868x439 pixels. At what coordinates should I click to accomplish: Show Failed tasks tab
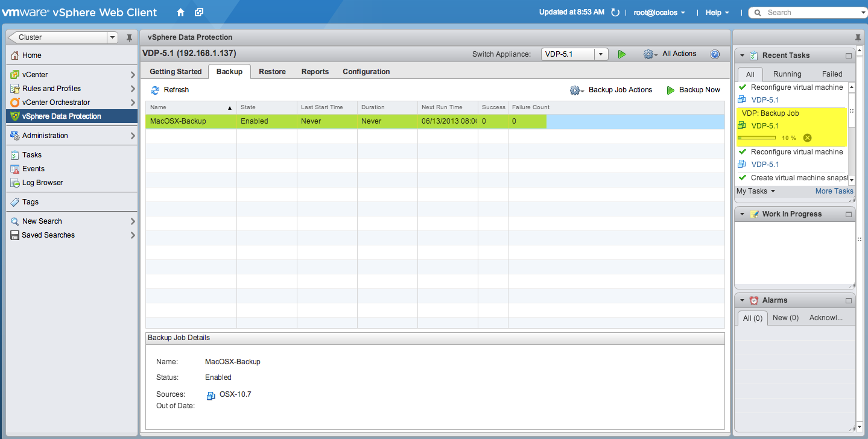click(x=832, y=74)
